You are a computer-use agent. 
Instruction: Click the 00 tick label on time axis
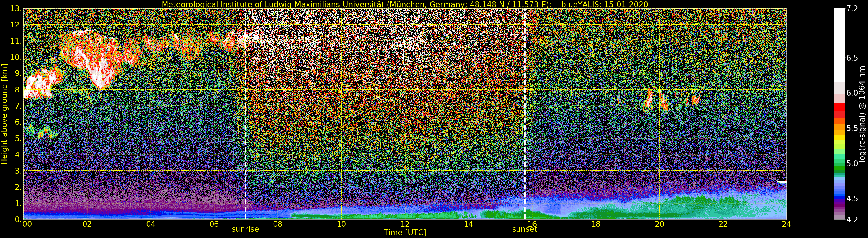(x=27, y=224)
